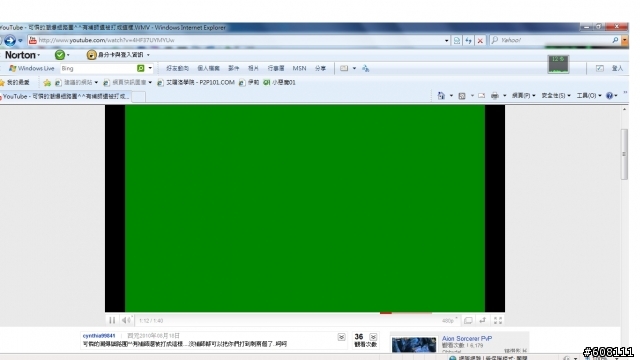This screenshot has width=640, height=360.
Task: Open the Favorites star button
Action: coord(15,82)
